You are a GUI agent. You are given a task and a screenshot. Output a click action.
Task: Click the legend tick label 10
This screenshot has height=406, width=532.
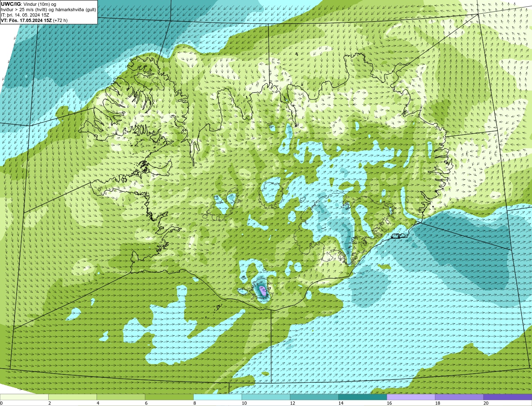click(x=244, y=403)
